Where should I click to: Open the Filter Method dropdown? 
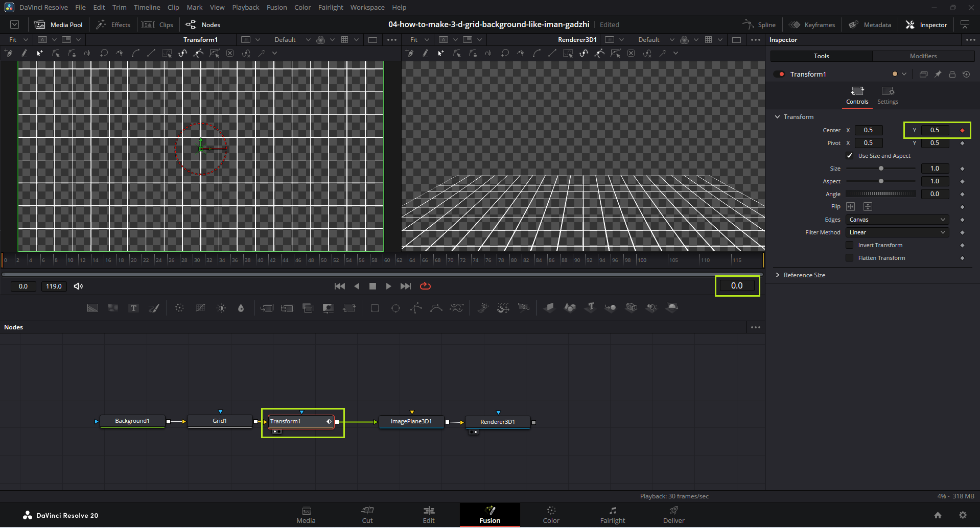[x=897, y=232]
